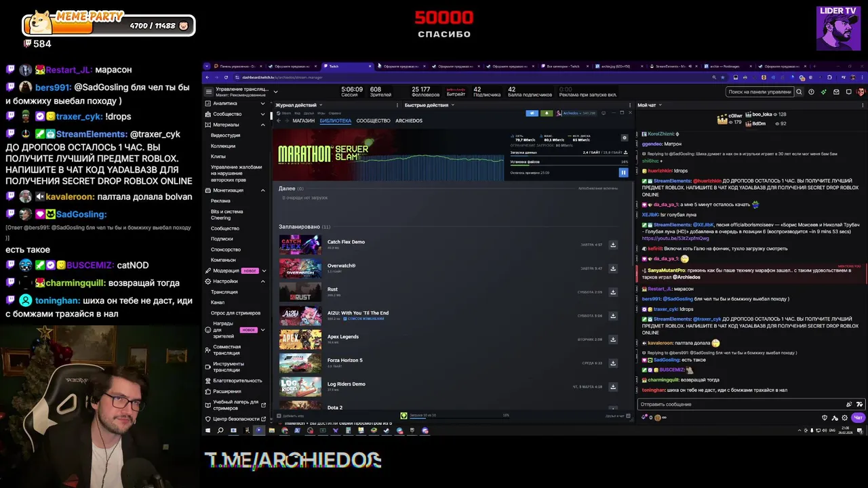868x488 pixels.
Task: Open Steam МАГАЗИН tab
Action: [x=303, y=121]
